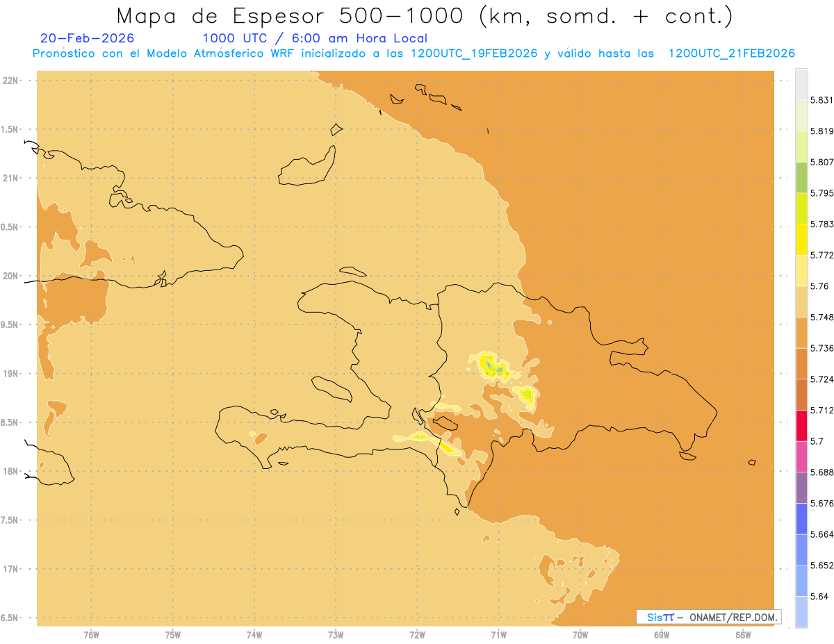Click the longitude label '71W'

point(498,634)
